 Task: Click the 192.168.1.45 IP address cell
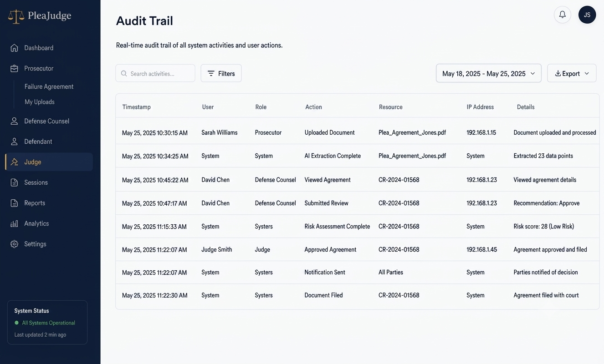[482, 249]
